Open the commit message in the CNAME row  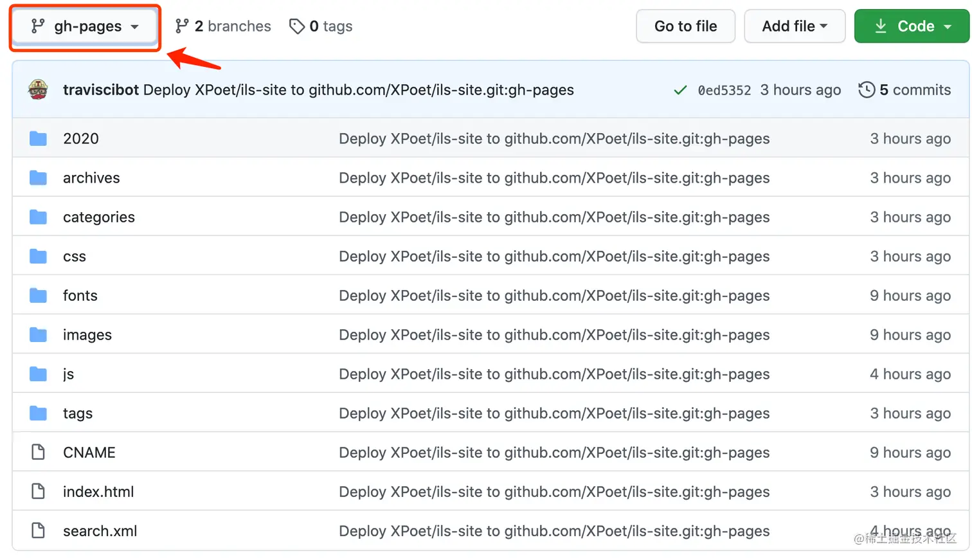click(x=554, y=453)
